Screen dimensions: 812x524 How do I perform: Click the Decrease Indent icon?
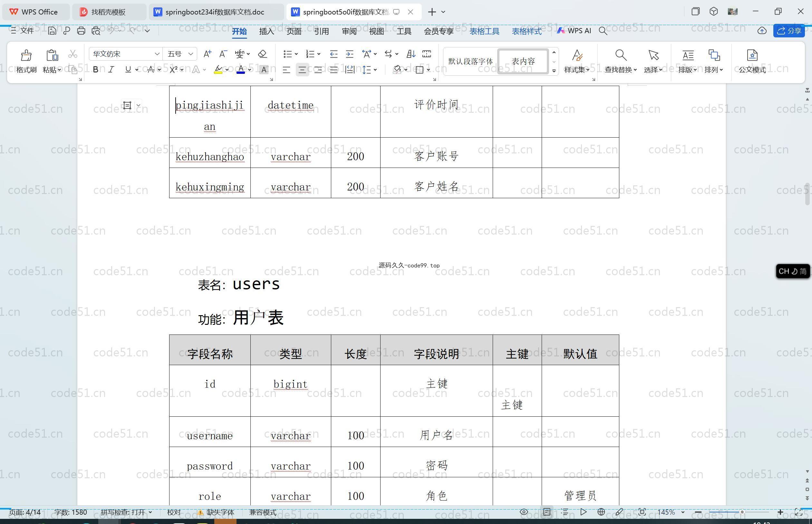coord(333,54)
